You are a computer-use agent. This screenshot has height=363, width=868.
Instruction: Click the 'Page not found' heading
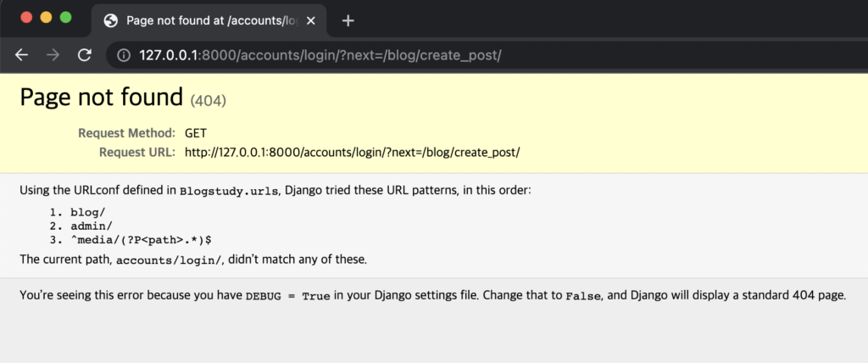click(x=102, y=98)
